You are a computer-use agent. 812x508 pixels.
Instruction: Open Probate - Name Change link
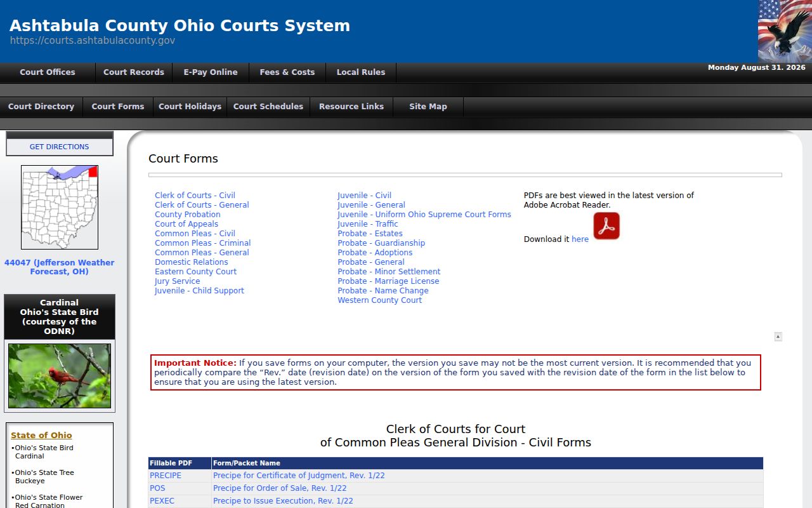[383, 291]
